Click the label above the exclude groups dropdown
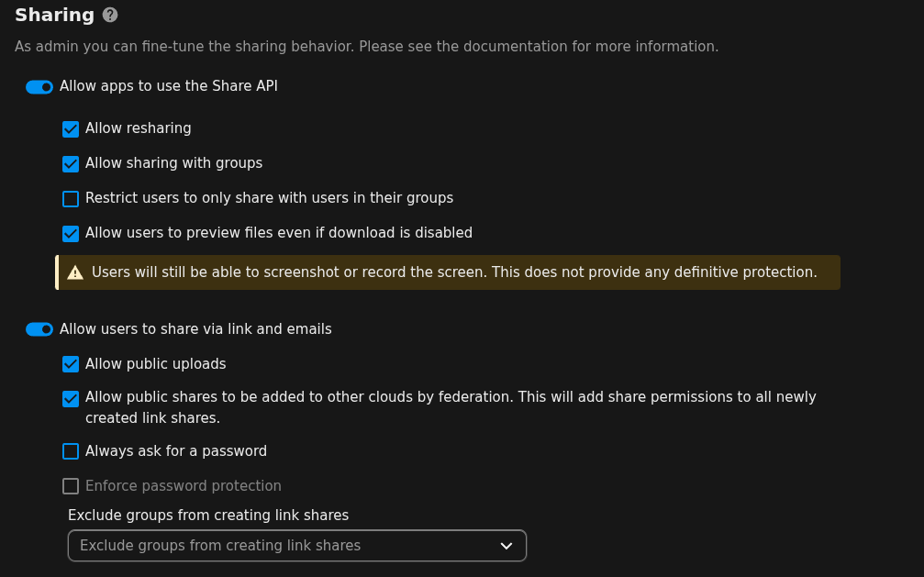924x577 pixels. click(x=208, y=516)
